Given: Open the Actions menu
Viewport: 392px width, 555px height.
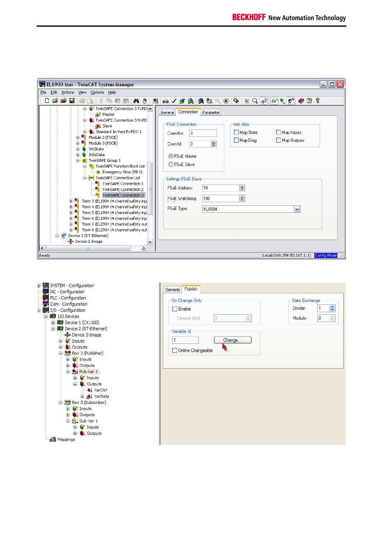Looking at the screenshot, I should click(68, 92).
